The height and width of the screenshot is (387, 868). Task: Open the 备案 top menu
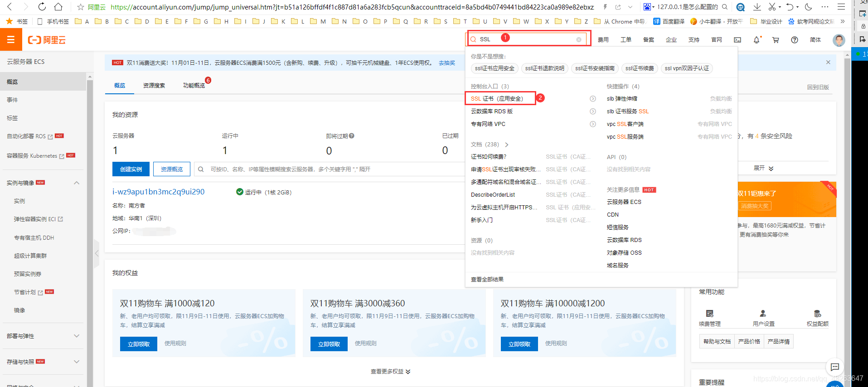(x=649, y=40)
